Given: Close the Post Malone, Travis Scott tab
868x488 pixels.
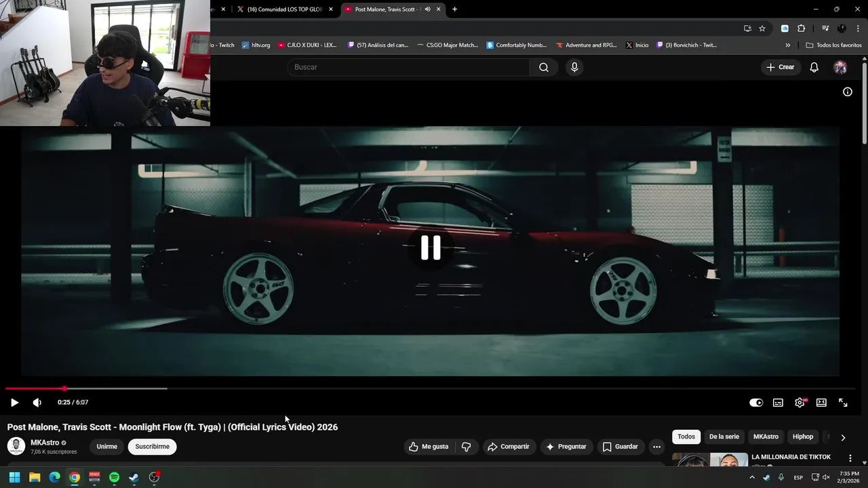Looking at the screenshot, I should [439, 9].
